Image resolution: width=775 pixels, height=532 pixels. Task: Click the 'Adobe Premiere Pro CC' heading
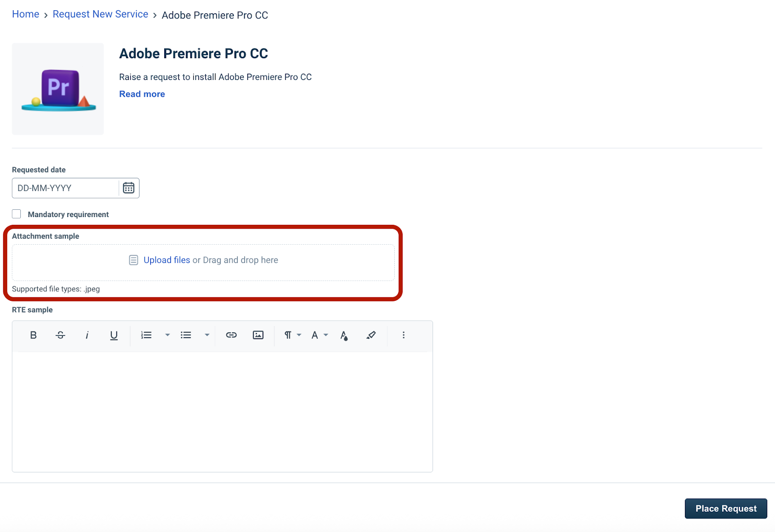pyautogui.click(x=194, y=53)
